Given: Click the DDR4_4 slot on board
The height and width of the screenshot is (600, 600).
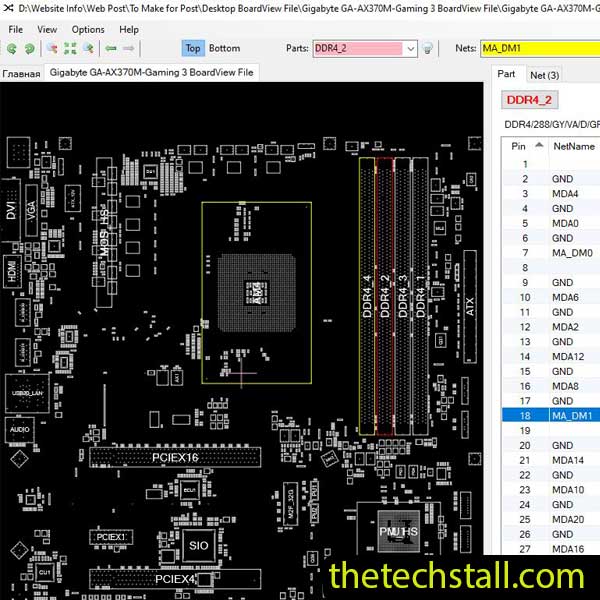Looking at the screenshot, I should (367, 296).
